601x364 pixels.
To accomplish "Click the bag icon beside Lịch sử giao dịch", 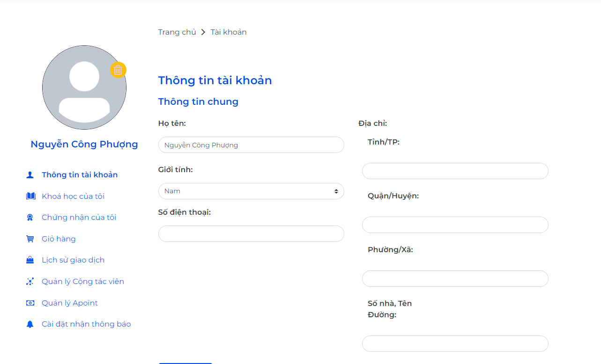I will 30,260.
